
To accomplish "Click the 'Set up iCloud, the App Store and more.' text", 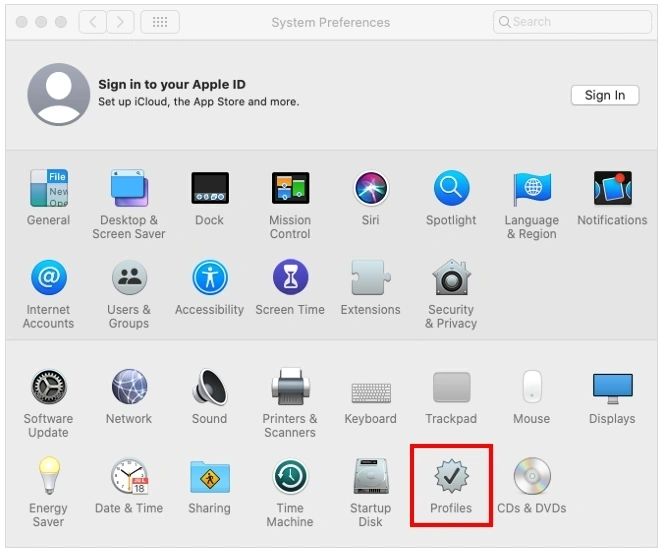I will coord(198,102).
